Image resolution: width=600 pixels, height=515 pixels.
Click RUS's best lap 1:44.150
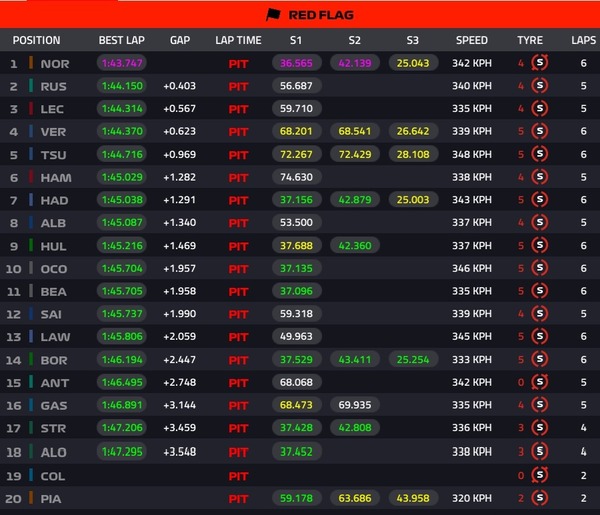pyautogui.click(x=122, y=86)
